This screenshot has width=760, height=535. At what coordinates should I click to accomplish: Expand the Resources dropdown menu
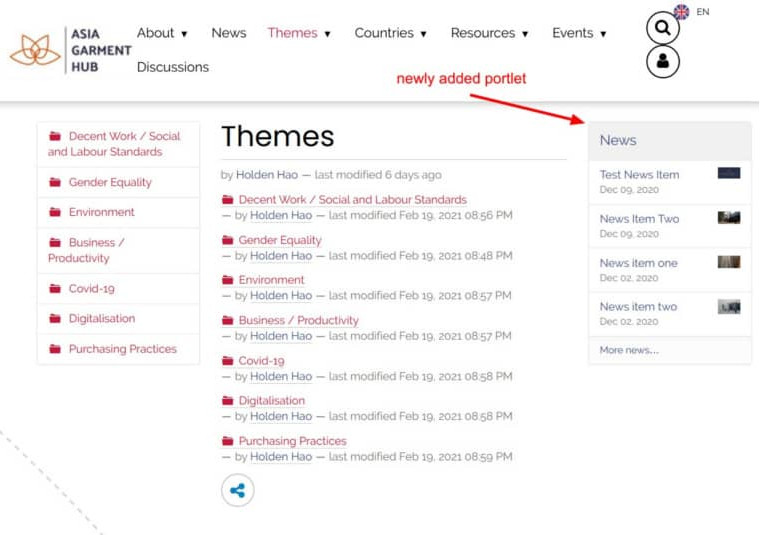click(489, 33)
